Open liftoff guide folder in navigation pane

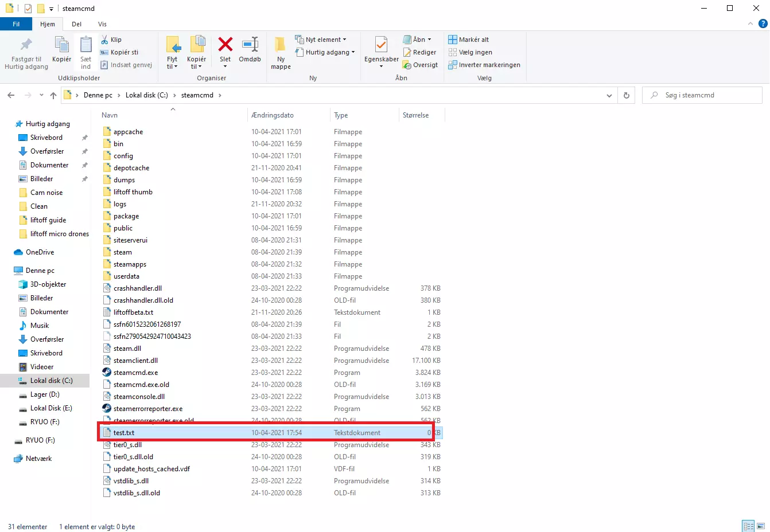click(48, 220)
